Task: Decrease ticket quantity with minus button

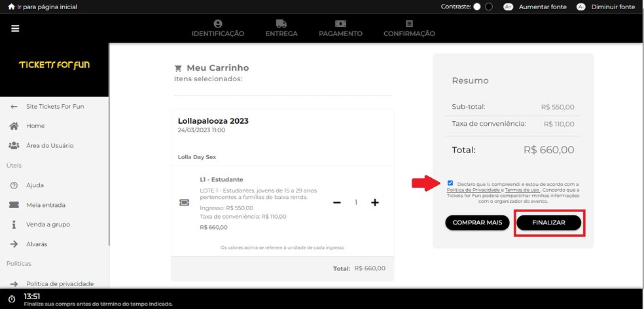Action: pyautogui.click(x=337, y=203)
